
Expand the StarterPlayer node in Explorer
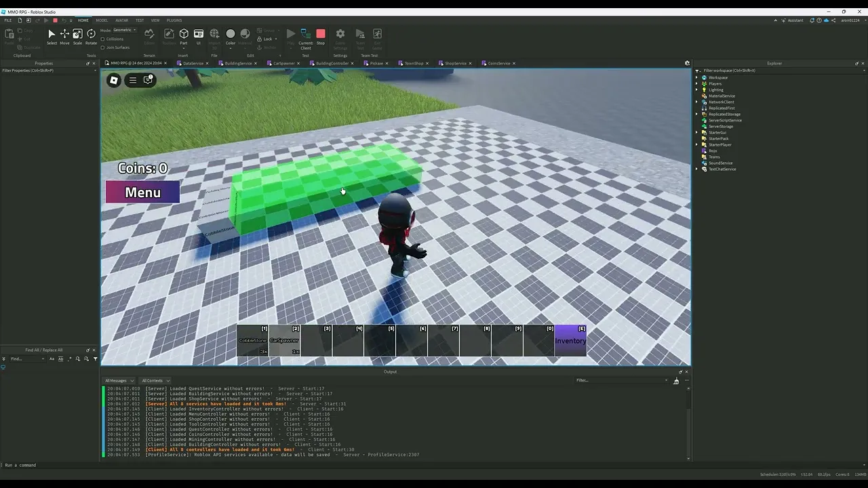pos(696,144)
